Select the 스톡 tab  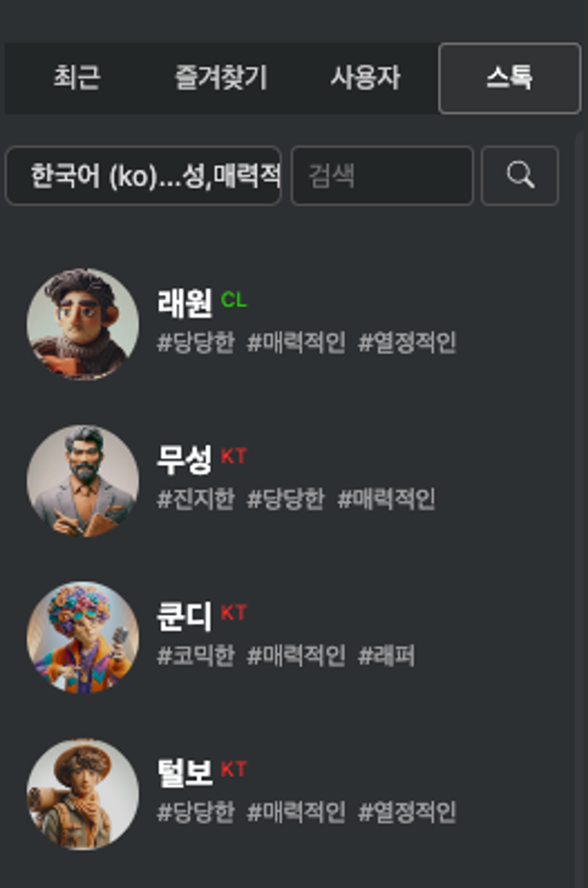[x=510, y=78]
